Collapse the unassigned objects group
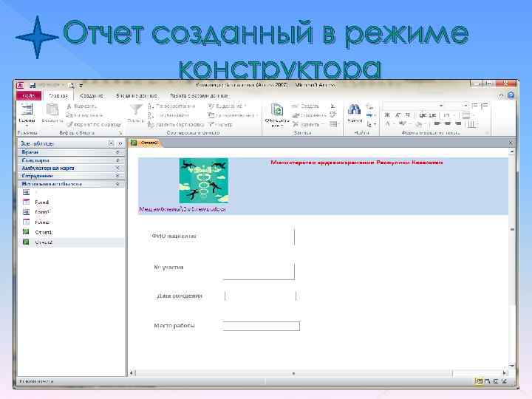 (117, 184)
